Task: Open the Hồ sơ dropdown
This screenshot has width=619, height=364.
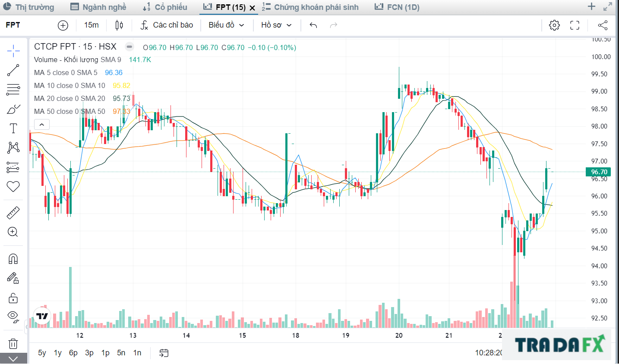Action: point(276,25)
